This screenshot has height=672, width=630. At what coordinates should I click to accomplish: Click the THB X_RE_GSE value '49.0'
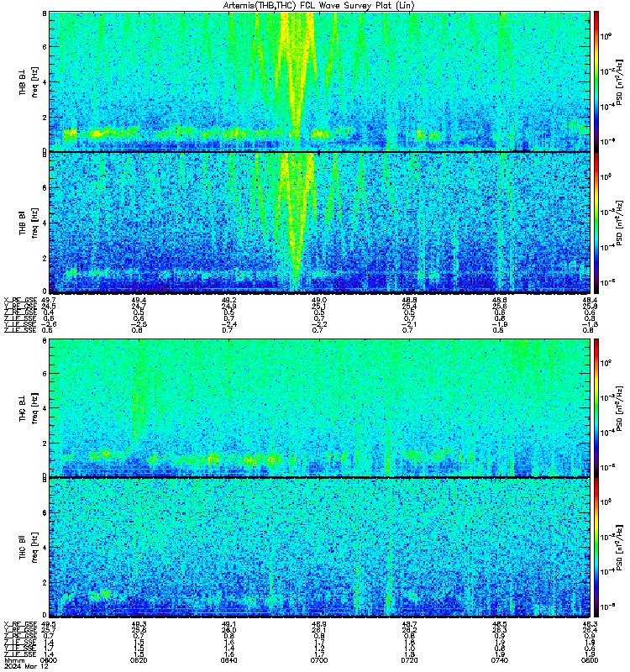click(x=319, y=301)
